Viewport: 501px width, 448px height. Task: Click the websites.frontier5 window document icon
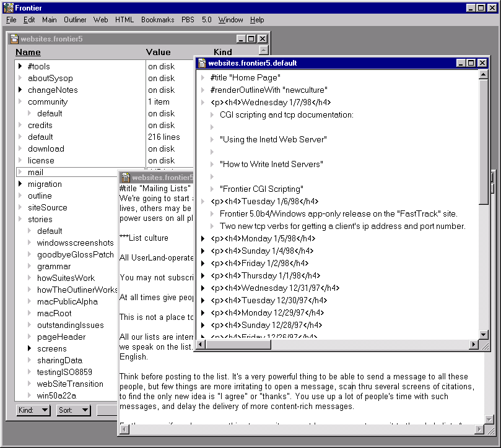click(x=14, y=39)
